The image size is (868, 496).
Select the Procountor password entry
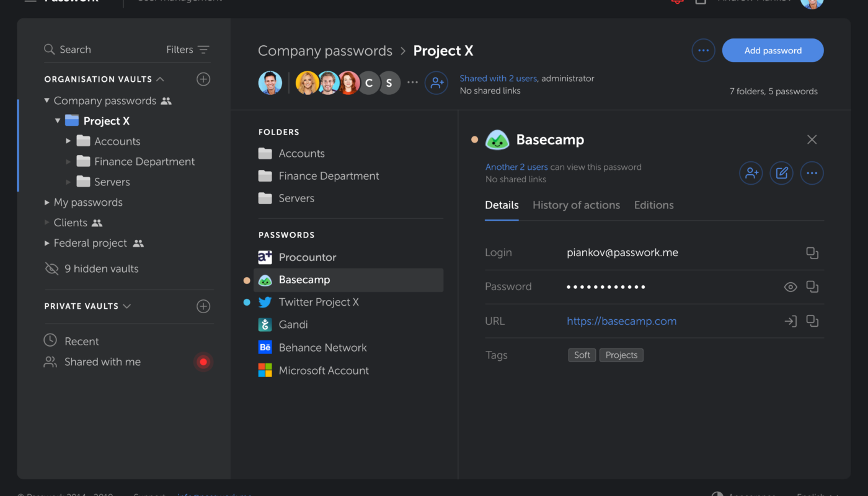pos(348,257)
